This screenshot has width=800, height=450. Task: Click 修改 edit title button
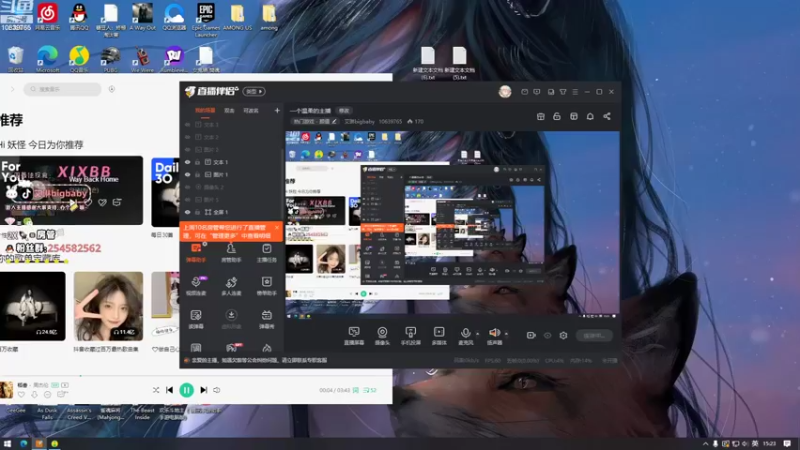(344, 110)
